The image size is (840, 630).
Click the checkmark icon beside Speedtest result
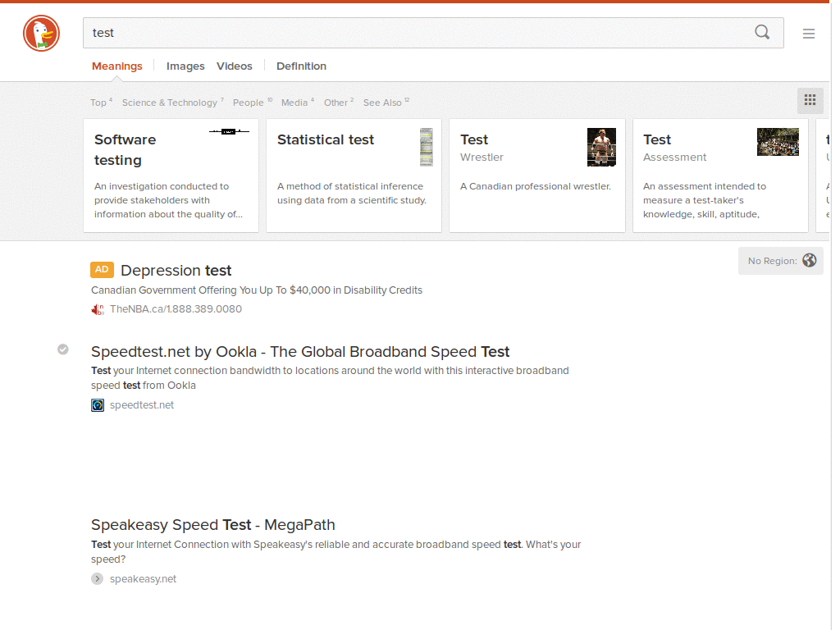[63, 349]
